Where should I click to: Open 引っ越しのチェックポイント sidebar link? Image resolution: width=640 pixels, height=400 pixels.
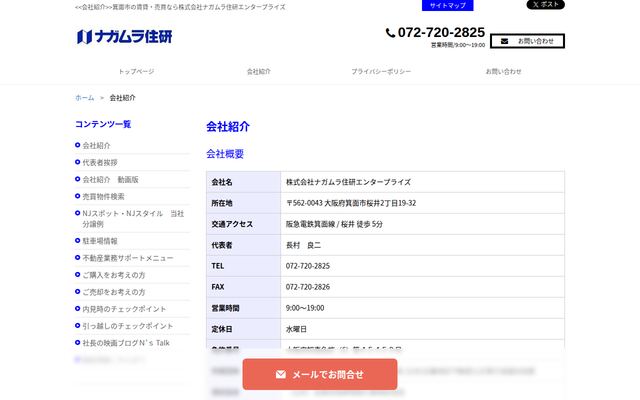[x=128, y=326]
